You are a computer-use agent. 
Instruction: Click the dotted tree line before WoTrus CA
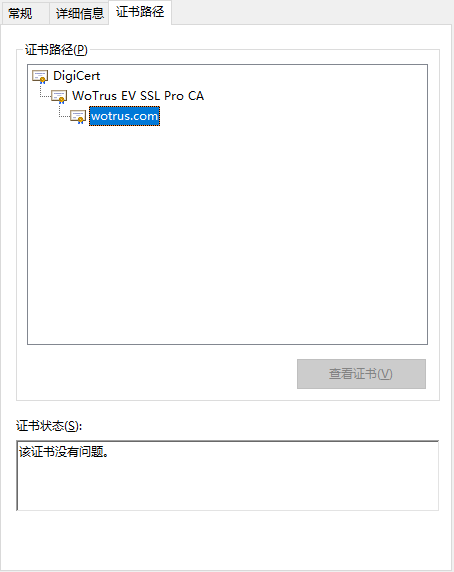pos(45,97)
